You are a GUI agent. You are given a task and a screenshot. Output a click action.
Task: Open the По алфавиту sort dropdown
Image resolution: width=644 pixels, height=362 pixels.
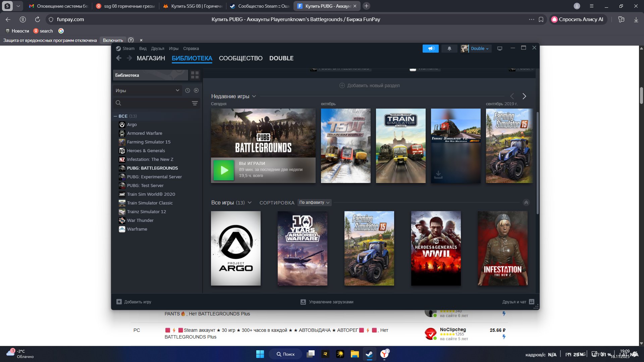(x=314, y=203)
